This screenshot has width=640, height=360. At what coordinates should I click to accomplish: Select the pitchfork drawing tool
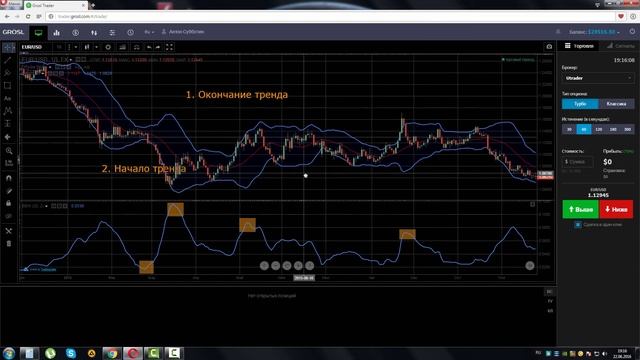click(x=8, y=73)
